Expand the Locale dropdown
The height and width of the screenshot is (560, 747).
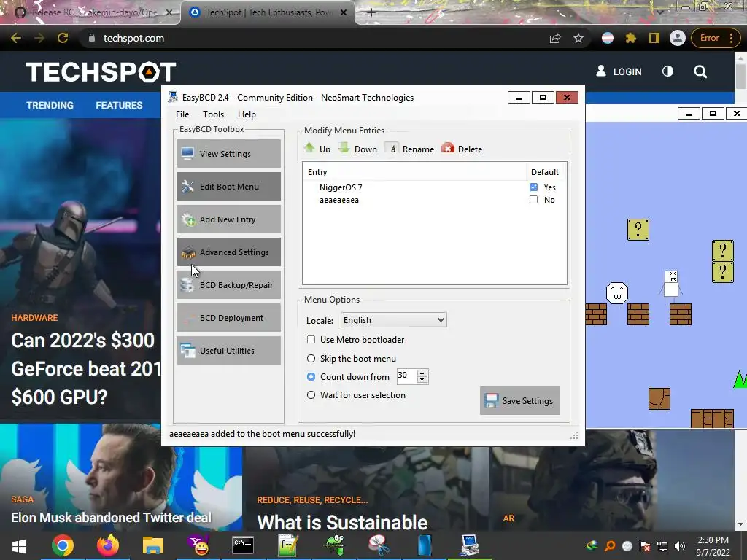(393, 320)
